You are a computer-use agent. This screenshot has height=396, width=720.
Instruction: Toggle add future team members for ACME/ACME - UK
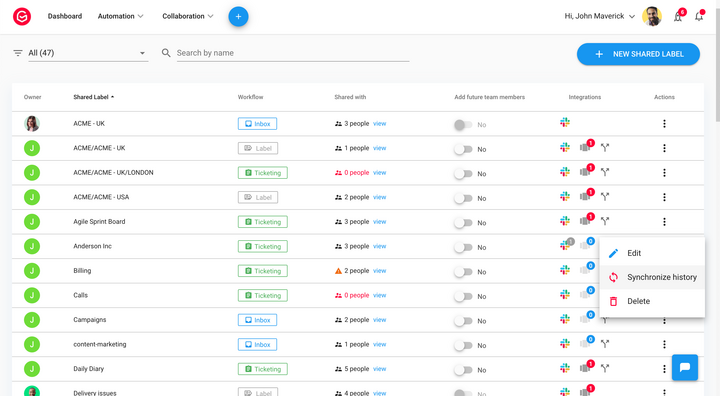[x=463, y=149]
